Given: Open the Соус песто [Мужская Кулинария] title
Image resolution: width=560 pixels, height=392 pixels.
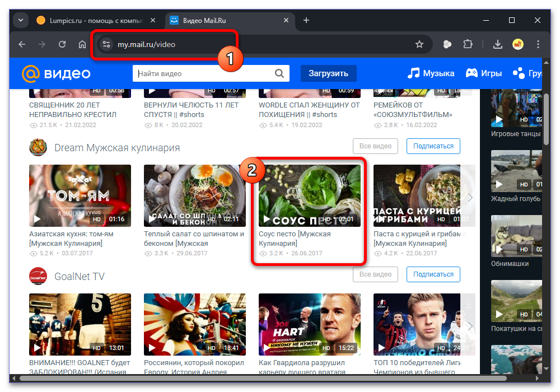Looking at the screenshot, I should pos(295,239).
